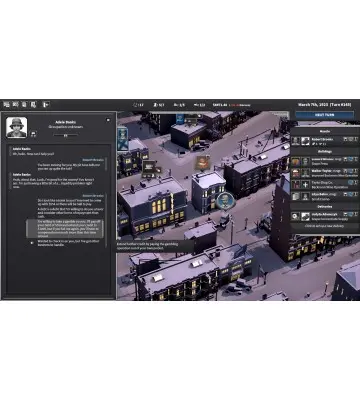
Task: Click the manager portrait in fourth Buildings row
Action: (x=305, y=196)
